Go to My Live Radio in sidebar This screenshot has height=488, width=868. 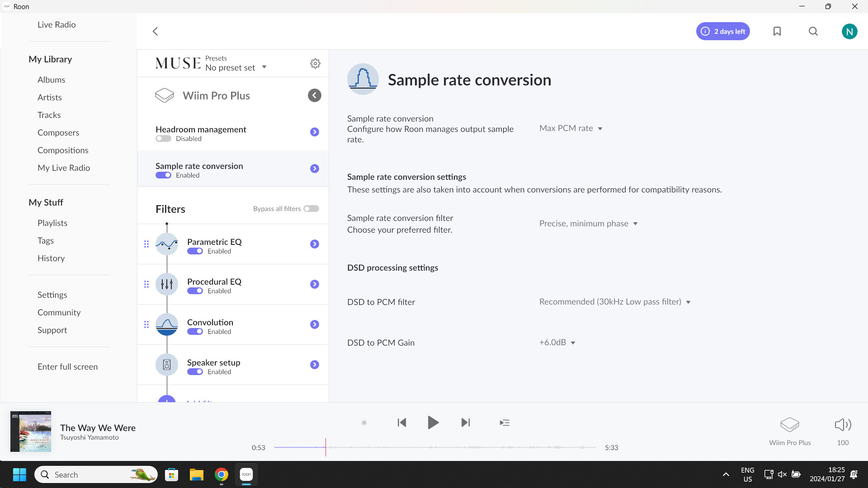[64, 168]
